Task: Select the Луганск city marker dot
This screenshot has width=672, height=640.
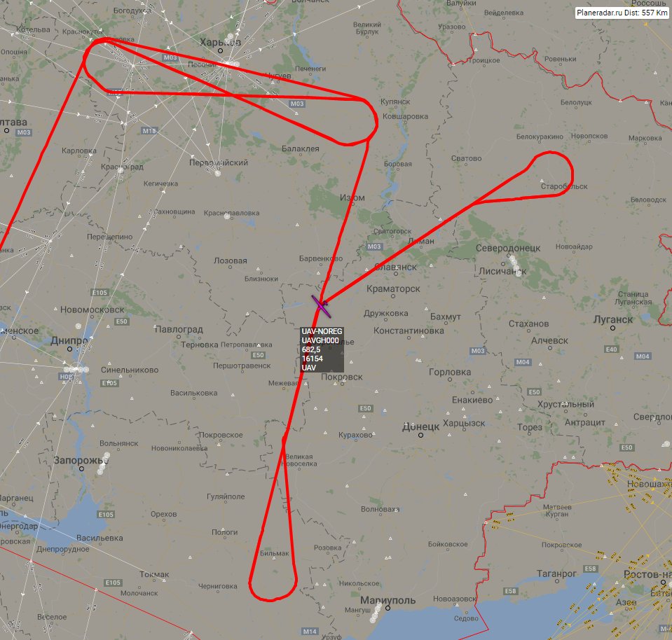Action: tap(613, 328)
